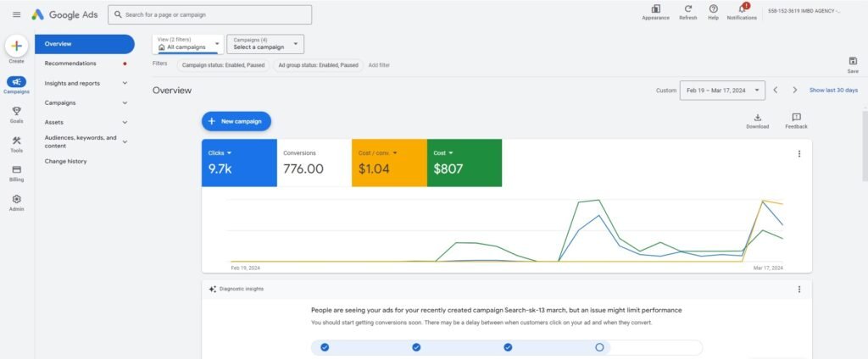The height and width of the screenshot is (359, 868).
Task: Open the date range dropdown
Action: (x=722, y=90)
